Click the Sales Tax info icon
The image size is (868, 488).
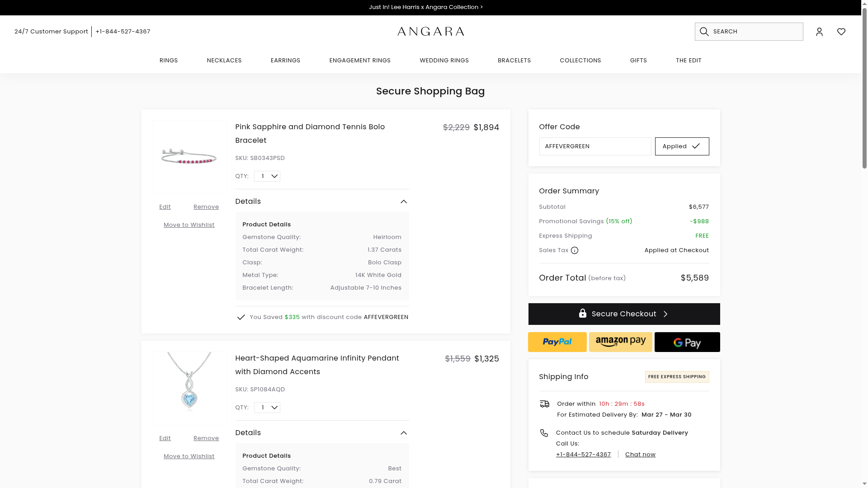[574, 250]
